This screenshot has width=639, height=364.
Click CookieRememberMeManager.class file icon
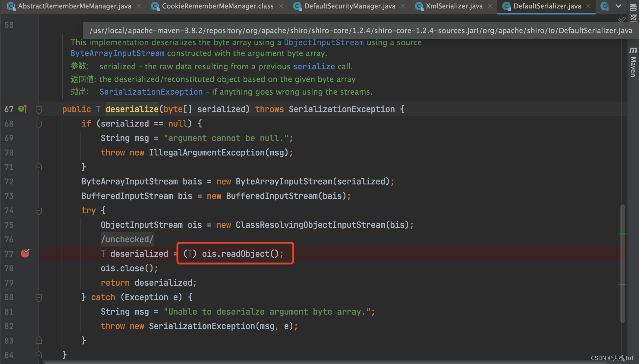click(155, 6)
